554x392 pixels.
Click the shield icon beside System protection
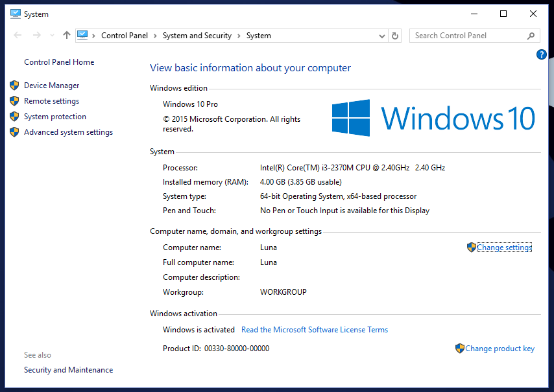pyautogui.click(x=14, y=117)
